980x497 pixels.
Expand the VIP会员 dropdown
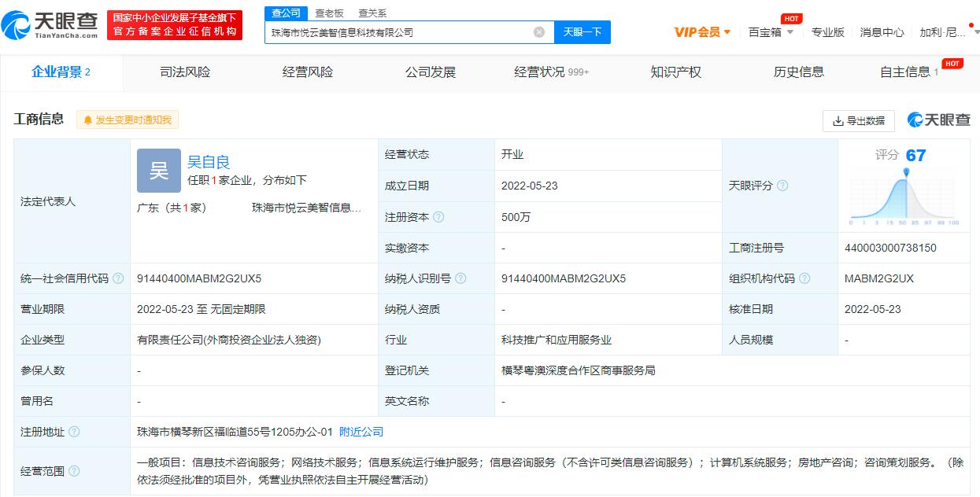tap(702, 32)
